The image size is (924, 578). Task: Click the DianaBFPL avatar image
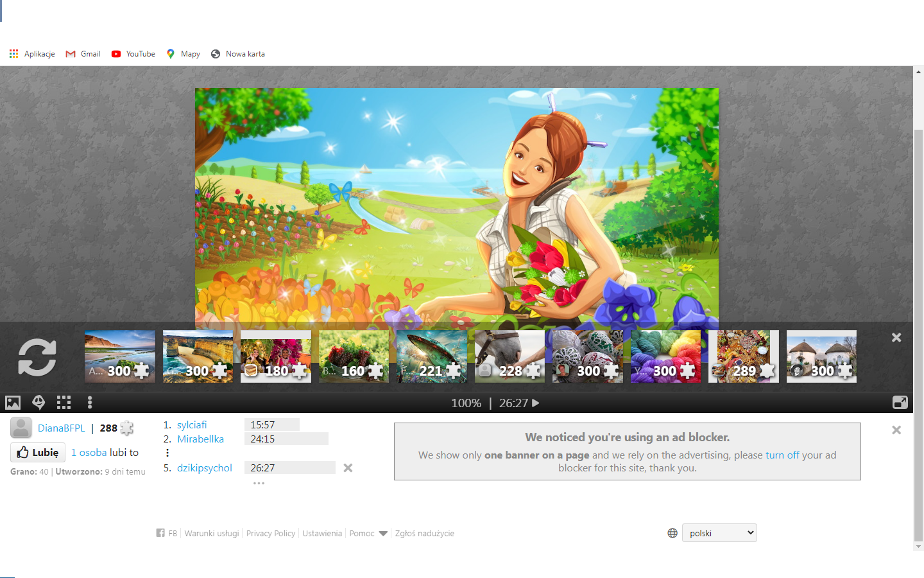pos(21,428)
